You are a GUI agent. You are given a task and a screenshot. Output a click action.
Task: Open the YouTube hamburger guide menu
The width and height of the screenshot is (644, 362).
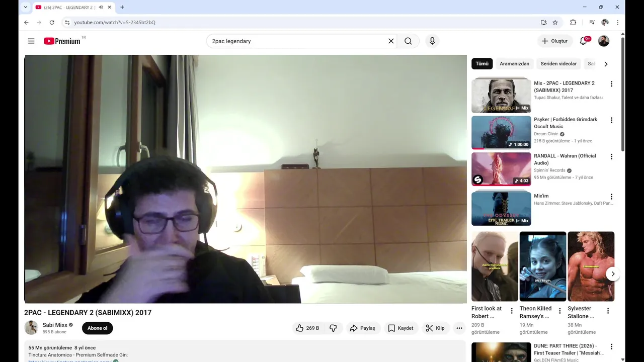pos(31,41)
